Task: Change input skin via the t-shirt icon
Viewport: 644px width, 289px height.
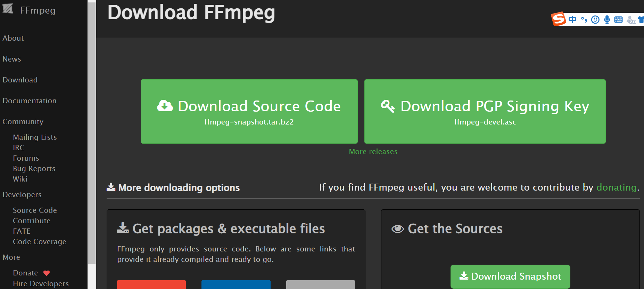Action: 641,19
